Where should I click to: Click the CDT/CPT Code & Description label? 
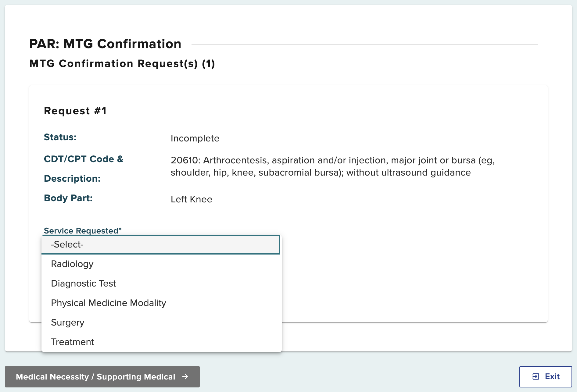pyautogui.click(x=84, y=169)
